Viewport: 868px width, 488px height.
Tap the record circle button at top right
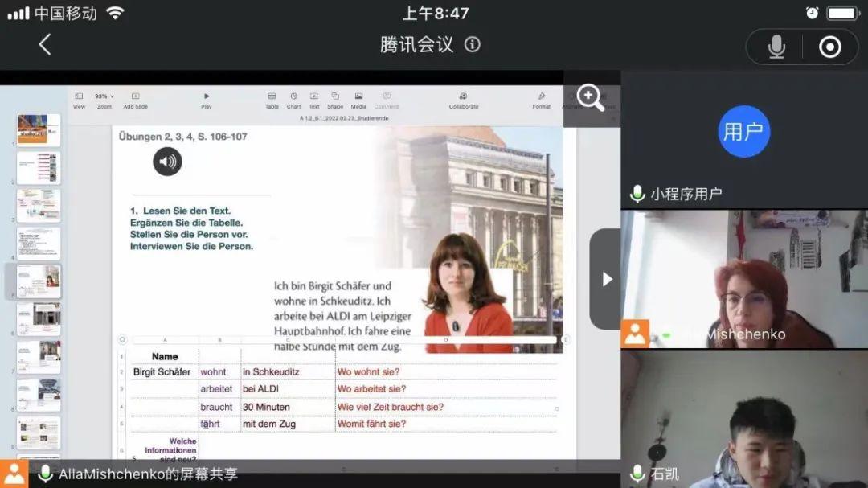point(829,47)
